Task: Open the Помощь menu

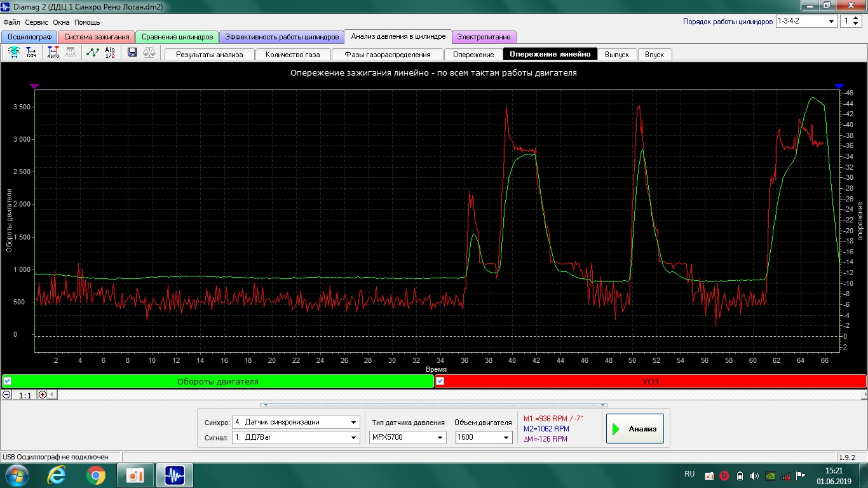Action: (x=87, y=22)
